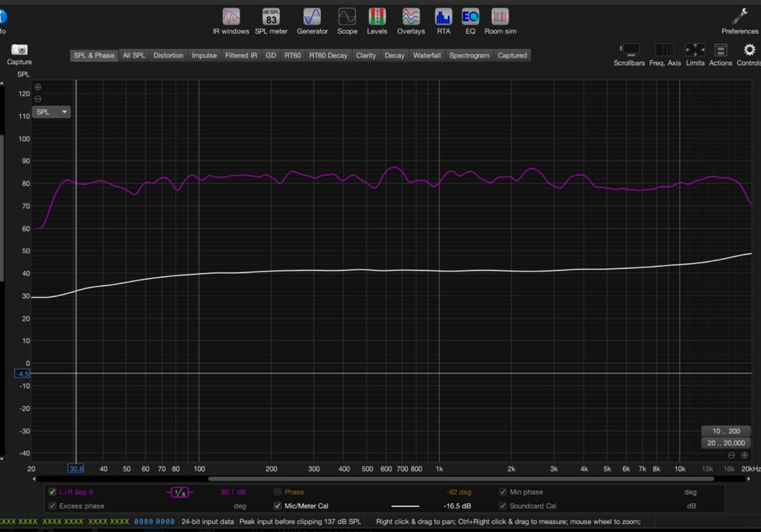Viewport: 761px width, 532px height.
Task: Switch to the All SPL tab
Action: point(134,55)
